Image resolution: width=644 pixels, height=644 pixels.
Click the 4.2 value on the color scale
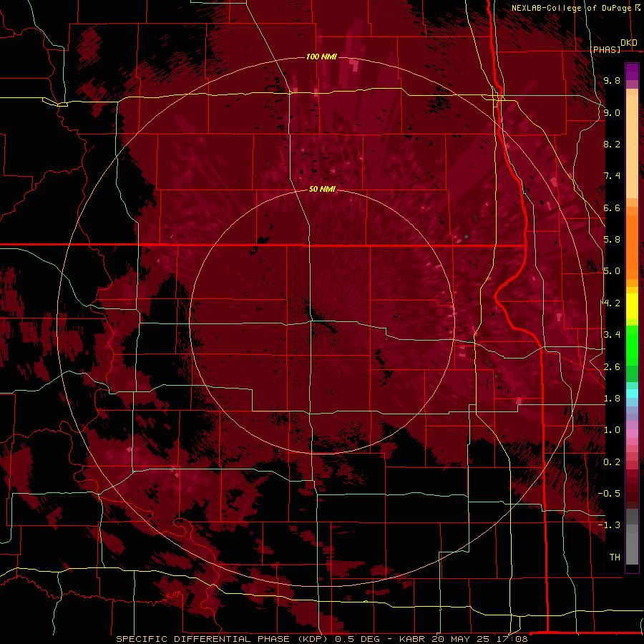(x=612, y=303)
